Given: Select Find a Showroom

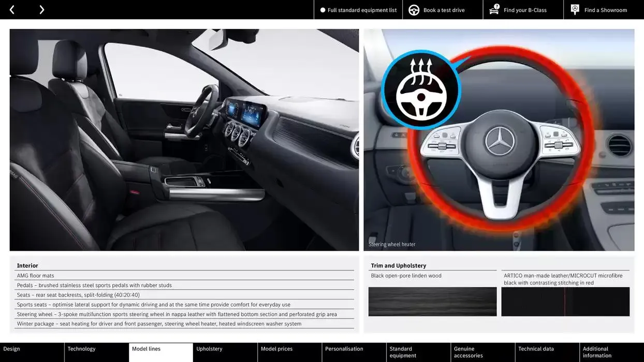Looking at the screenshot, I should click(x=605, y=10).
